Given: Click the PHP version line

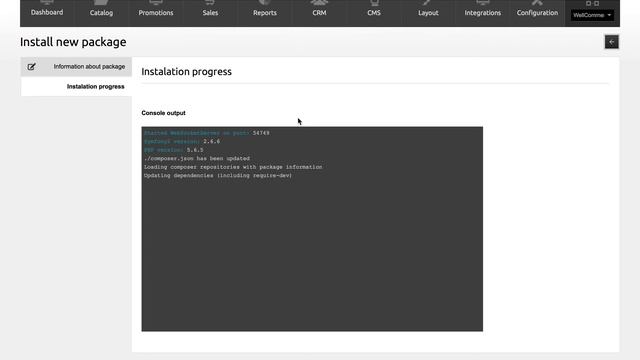Looking at the screenshot, I should click(173, 150).
